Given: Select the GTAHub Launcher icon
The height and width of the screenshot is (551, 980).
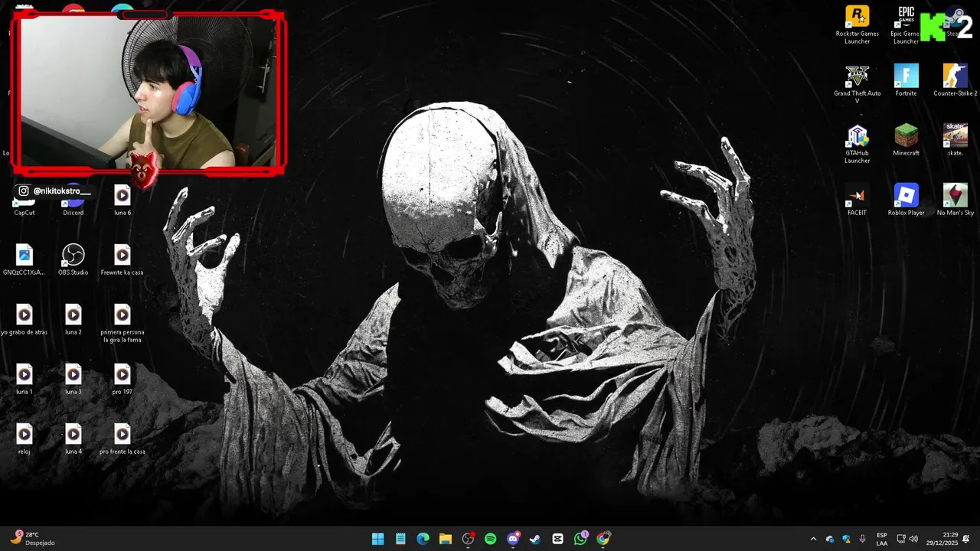Looking at the screenshot, I should (857, 144).
